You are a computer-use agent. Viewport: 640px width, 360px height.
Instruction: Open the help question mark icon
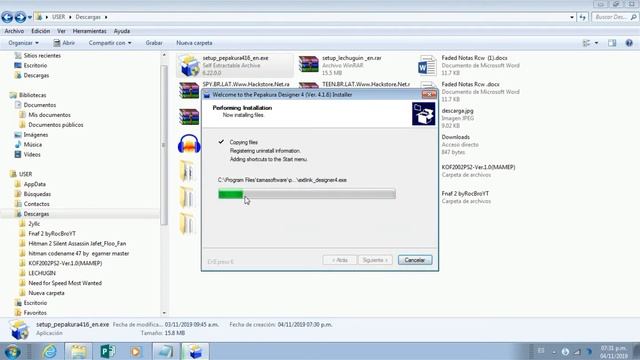click(629, 43)
